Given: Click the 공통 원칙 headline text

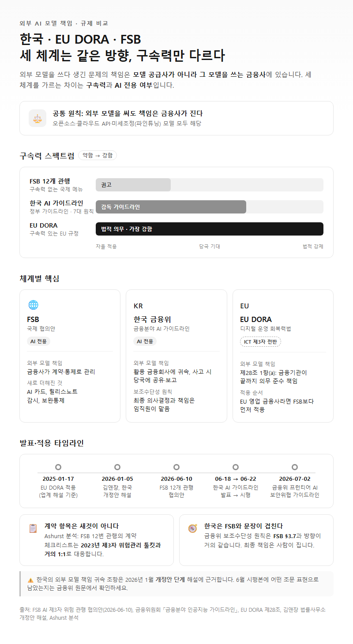Looking at the screenshot, I should click(x=128, y=113).
